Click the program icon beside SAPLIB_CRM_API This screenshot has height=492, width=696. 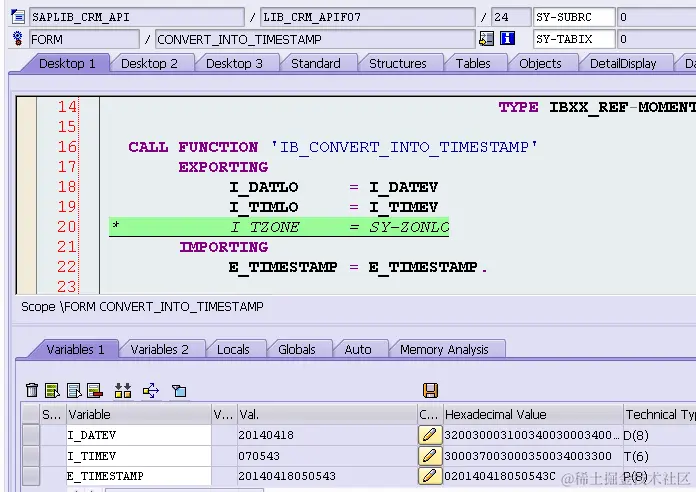tap(18, 17)
